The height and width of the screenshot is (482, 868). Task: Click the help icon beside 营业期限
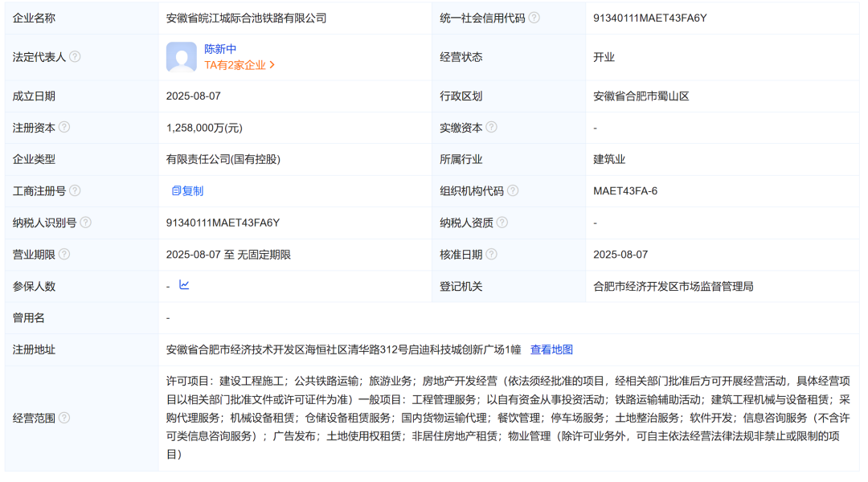(65, 254)
